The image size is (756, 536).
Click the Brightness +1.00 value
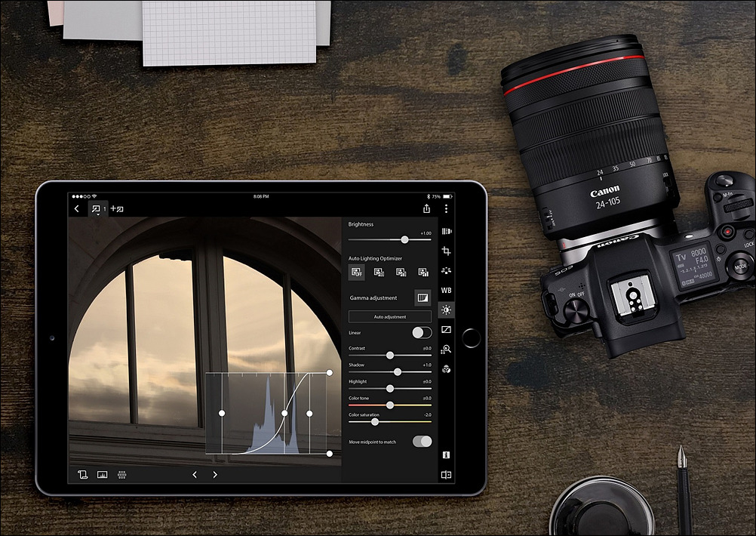(426, 233)
